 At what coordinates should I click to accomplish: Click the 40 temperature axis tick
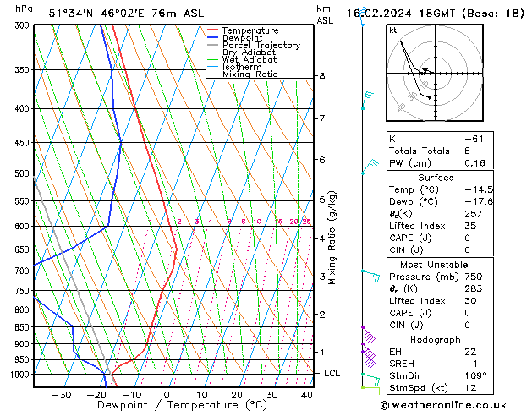pyautogui.click(x=307, y=395)
